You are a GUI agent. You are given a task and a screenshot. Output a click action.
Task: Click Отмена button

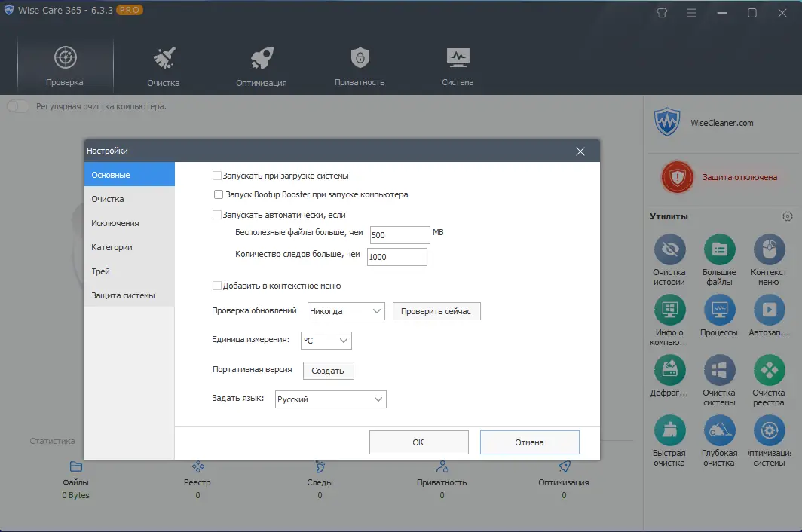[529, 442]
